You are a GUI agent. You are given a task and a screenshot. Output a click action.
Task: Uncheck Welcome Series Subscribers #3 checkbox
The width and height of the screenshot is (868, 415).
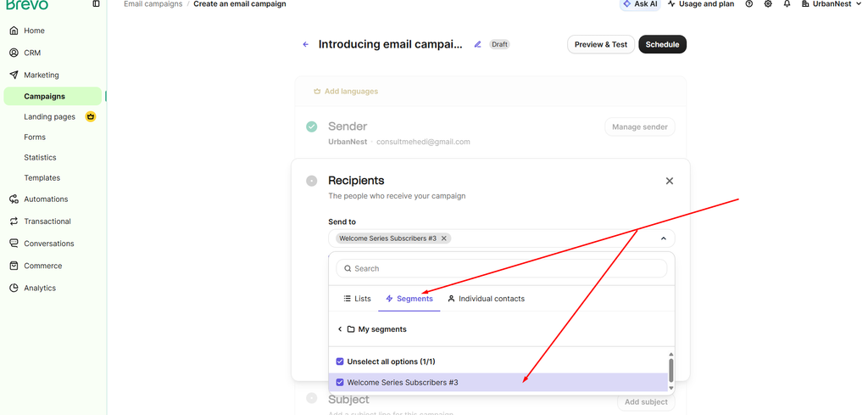(x=340, y=382)
